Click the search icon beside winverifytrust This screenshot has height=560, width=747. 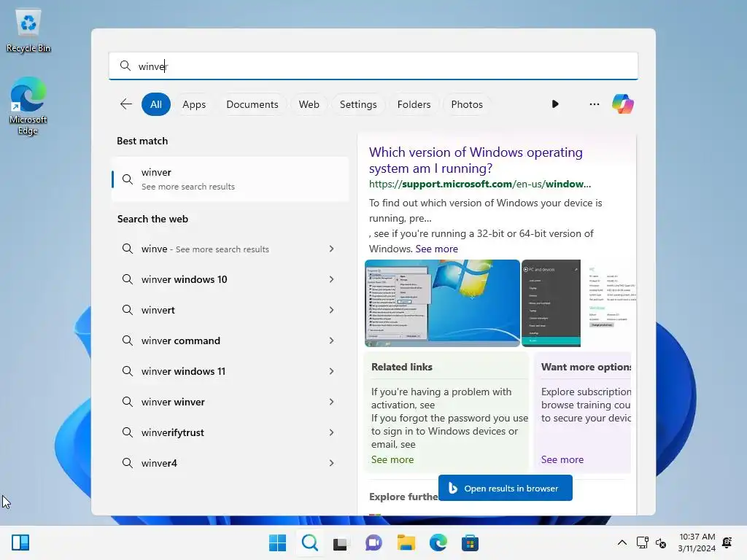pos(127,432)
